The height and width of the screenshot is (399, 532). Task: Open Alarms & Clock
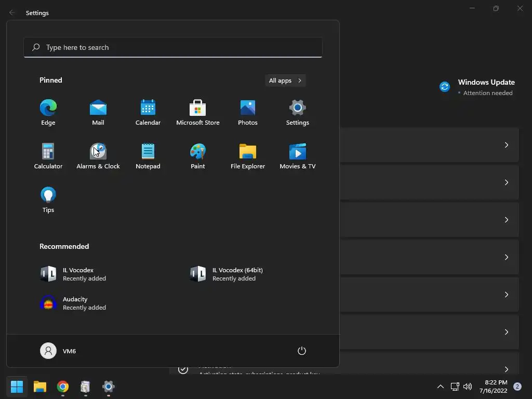[x=98, y=156]
